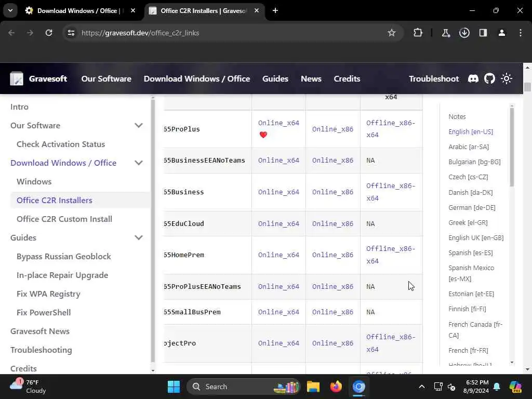Open Fix WPA Registry guide
Viewport: 532px width, 399px height.
pyautogui.click(x=48, y=294)
